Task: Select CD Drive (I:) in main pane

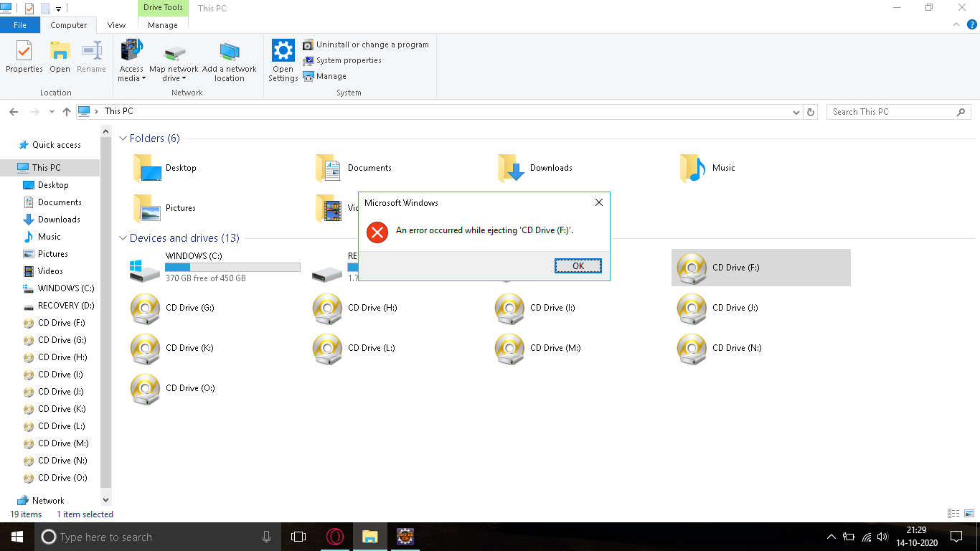Action: click(x=535, y=308)
